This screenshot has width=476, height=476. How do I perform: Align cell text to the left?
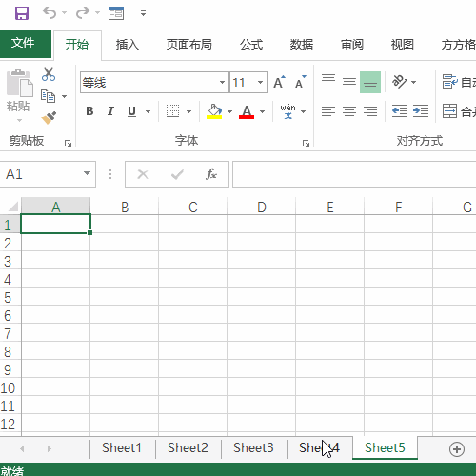[328, 111]
